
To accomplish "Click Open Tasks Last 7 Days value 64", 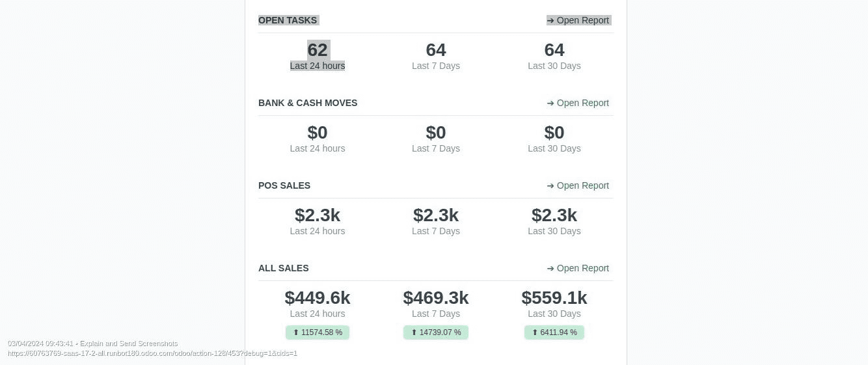I will (436, 50).
